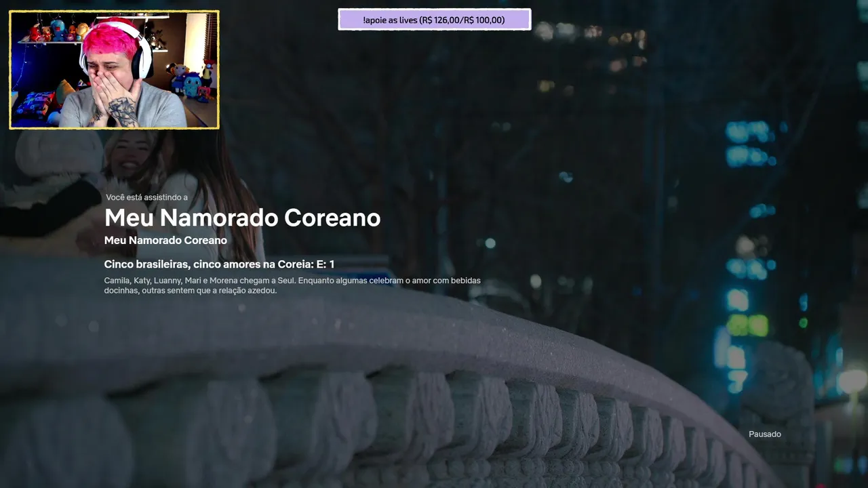The height and width of the screenshot is (488, 868).
Task: Click the 'Você está assistindo a' label
Action: point(146,197)
